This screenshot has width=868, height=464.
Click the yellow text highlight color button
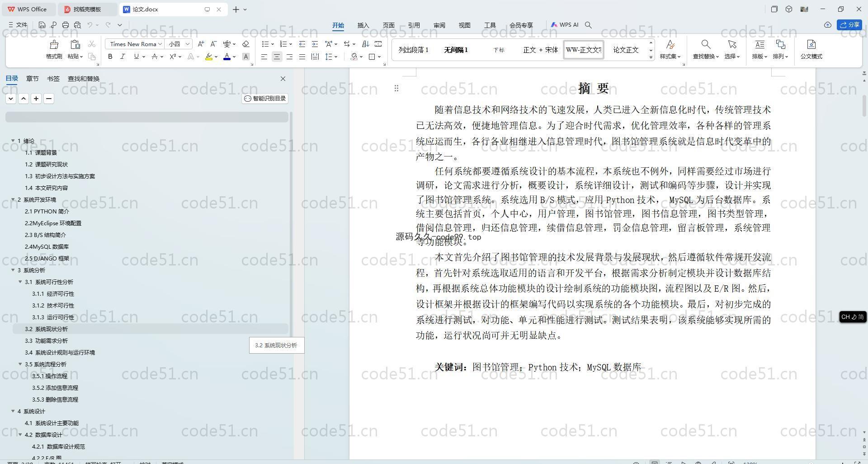point(208,57)
